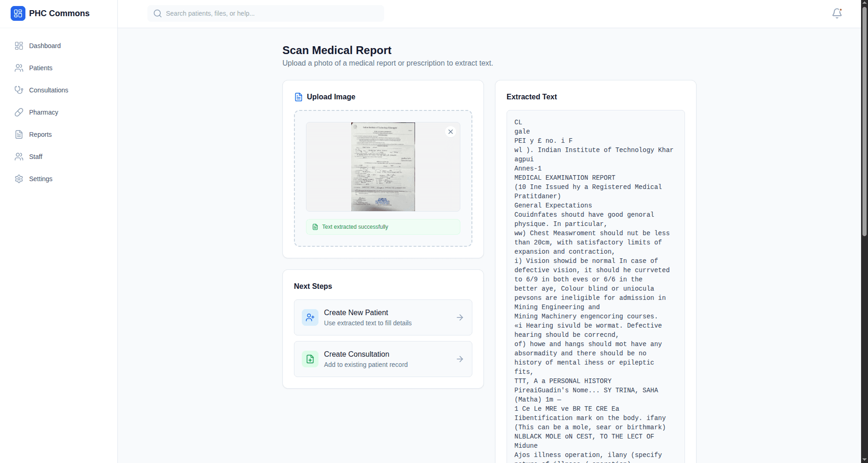Open the Patients menu item

point(41,68)
